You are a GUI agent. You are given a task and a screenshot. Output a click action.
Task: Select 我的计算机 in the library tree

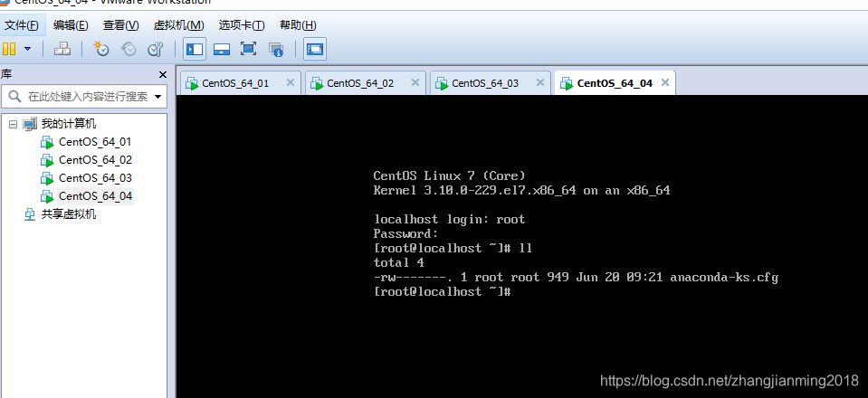tap(69, 124)
